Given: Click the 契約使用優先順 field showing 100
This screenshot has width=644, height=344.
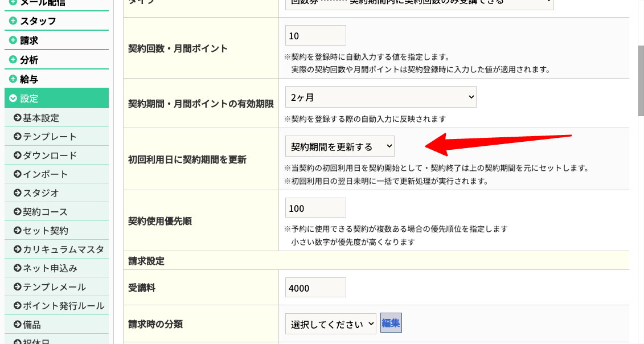Looking at the screenshot, I should coord(315,208).
